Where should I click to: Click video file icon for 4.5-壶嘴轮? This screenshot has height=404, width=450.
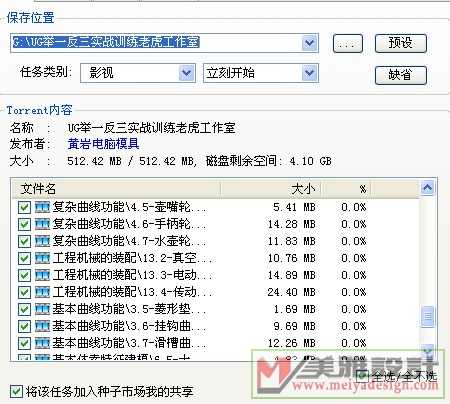(x=42, y=207)
